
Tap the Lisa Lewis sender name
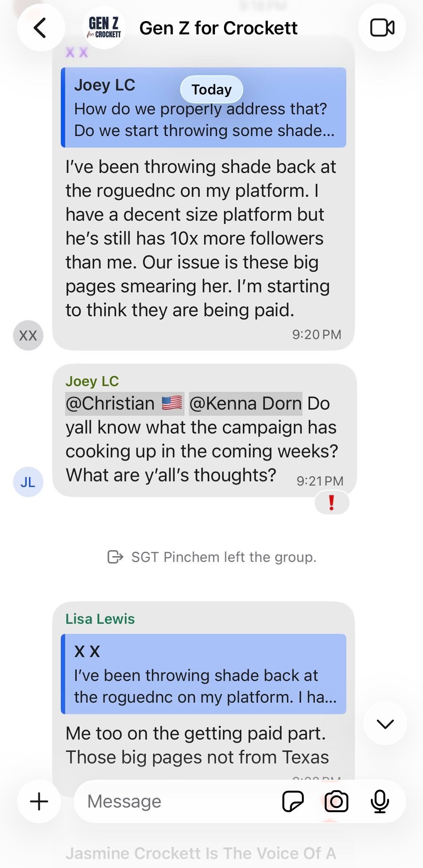pyautogui.click(x=100, y=619)
